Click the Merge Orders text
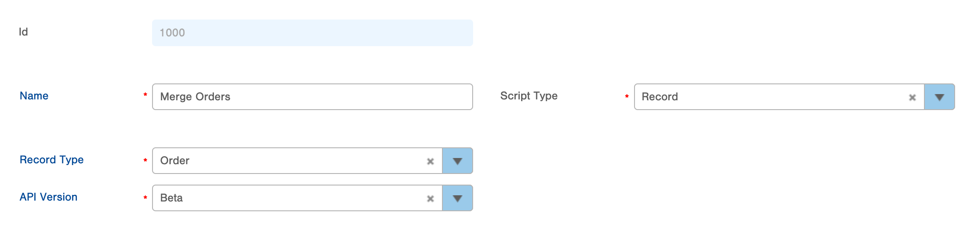The width and height of the screenshot is (980, 229). pos(195,97)
